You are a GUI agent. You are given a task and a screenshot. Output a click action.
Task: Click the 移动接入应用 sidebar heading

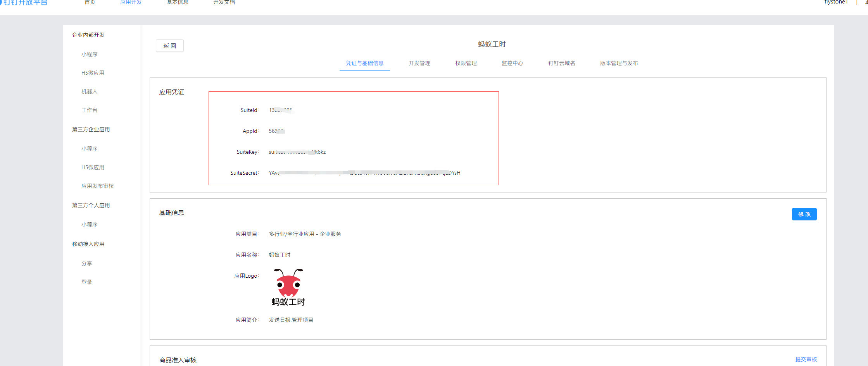[x=88, y=244]
